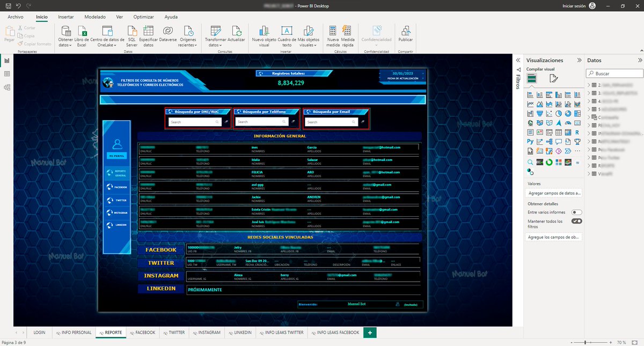Select the map globe visual

[530, 123]
